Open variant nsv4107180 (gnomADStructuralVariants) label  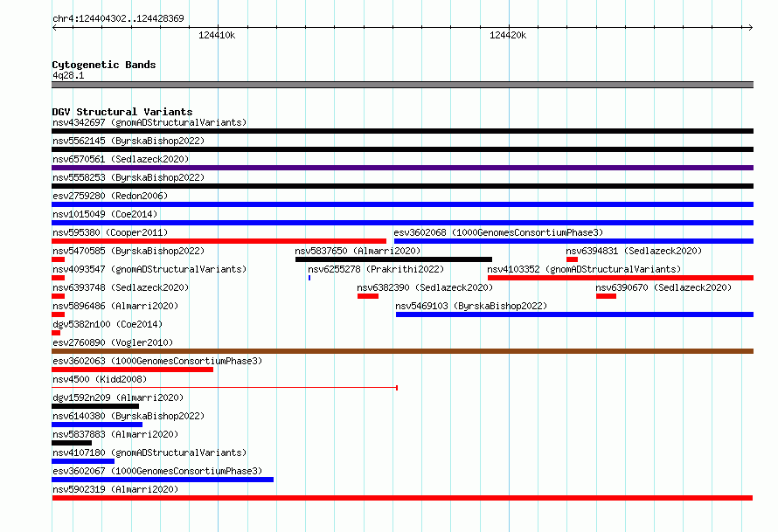[149, 453]
